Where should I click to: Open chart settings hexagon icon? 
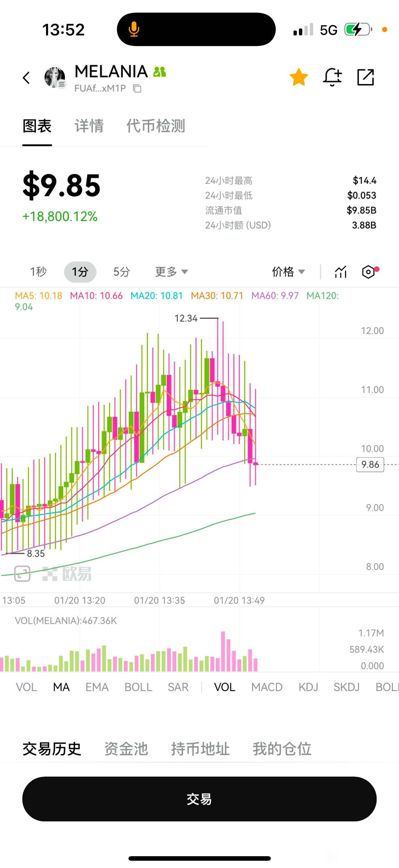tap(368, 271)
